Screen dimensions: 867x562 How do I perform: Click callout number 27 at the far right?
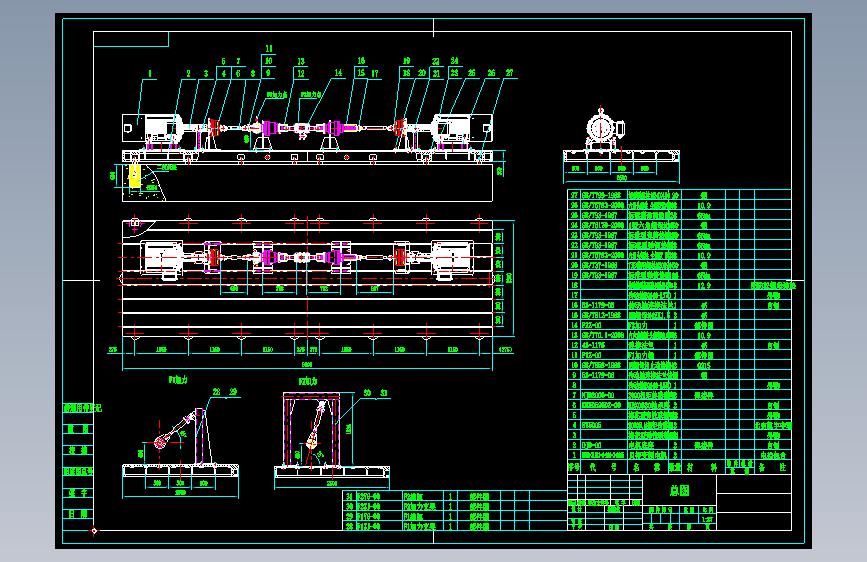510,72
